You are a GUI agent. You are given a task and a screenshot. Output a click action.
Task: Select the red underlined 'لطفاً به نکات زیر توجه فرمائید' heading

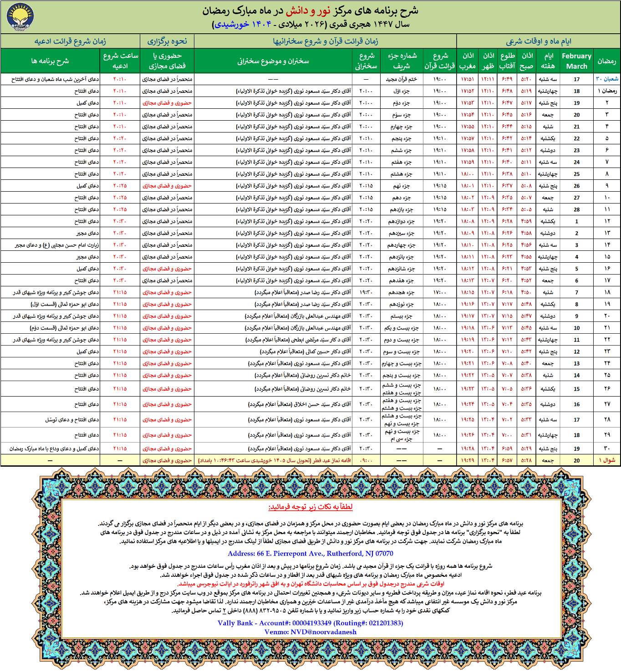coord(310,507)
